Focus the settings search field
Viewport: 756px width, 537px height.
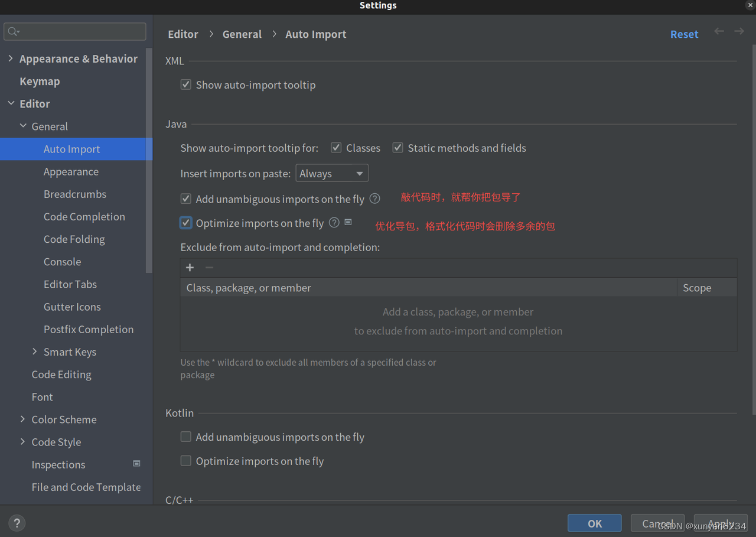[75, 31]
